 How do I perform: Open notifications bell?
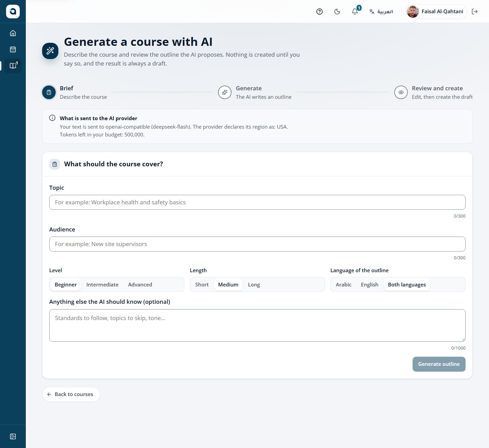click(355, 12)
